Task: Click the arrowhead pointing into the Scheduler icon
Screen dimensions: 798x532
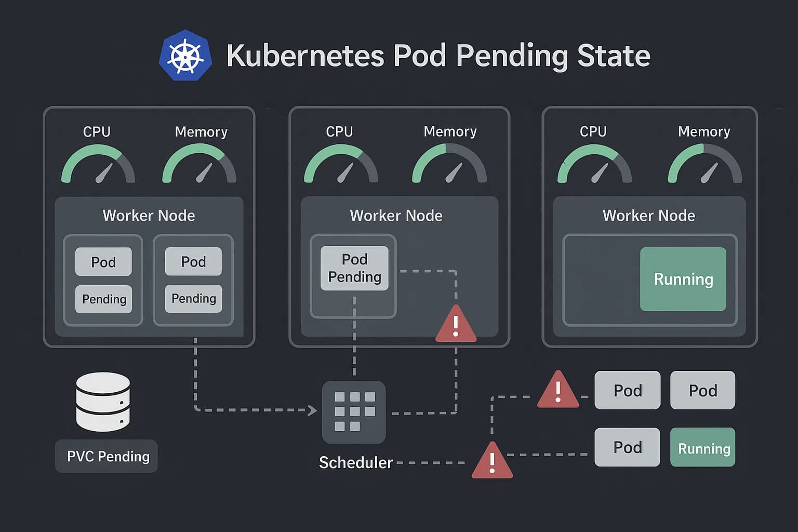Action: tap(312, 410)
